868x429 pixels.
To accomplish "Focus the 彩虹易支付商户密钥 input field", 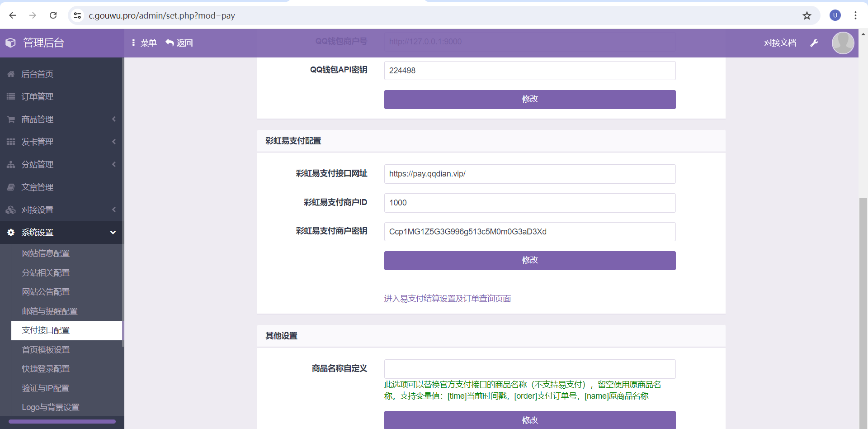I will point(530,232).
